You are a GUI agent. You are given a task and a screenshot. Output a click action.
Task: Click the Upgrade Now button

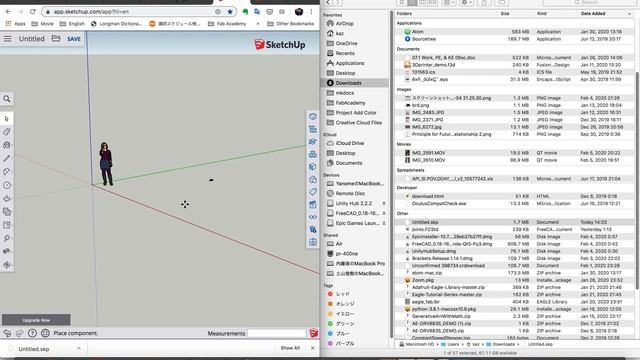click(x=36, y=320)
